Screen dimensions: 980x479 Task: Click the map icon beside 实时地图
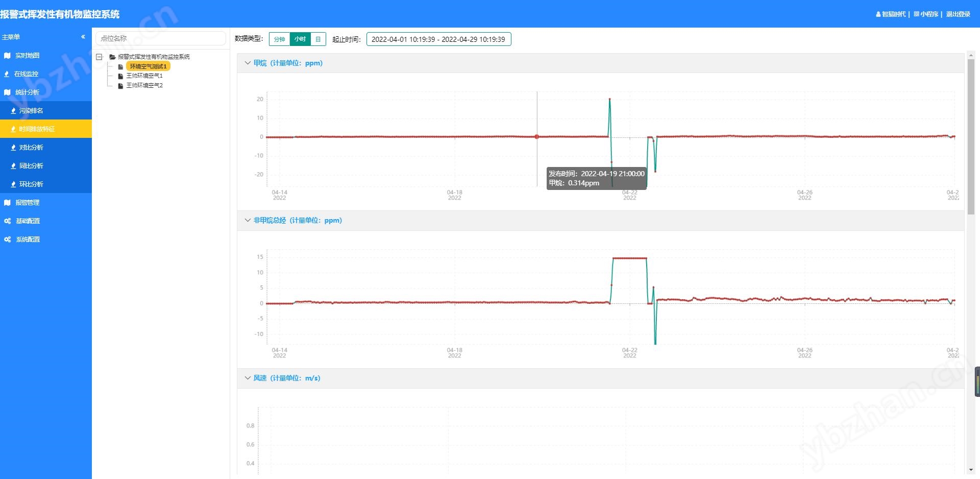click(7, 56)
